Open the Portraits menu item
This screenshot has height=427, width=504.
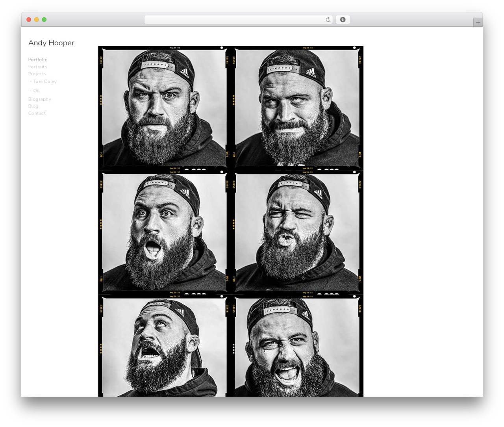point(38,67)
